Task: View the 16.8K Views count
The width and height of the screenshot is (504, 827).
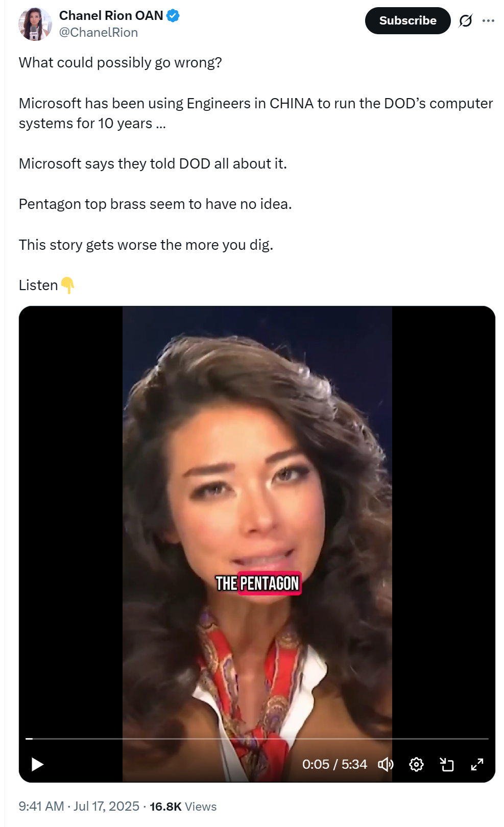Action: tap(183, 806)
